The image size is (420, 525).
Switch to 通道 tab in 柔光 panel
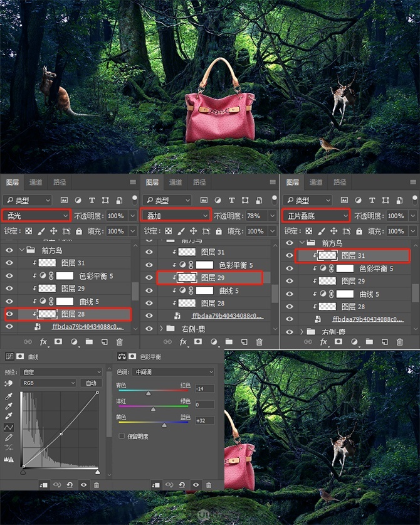click(x=36, y=182)
